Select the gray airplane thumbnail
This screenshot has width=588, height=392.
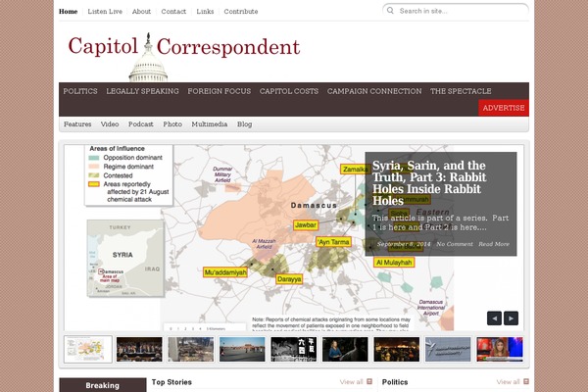[x=448, y=349]
